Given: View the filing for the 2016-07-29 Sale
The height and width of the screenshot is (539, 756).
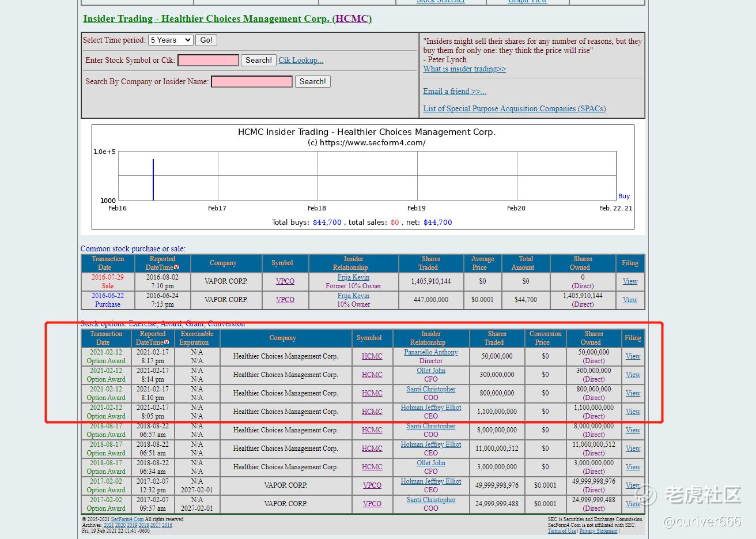Looking at the screenshot, I should click(x=630, y=281).
